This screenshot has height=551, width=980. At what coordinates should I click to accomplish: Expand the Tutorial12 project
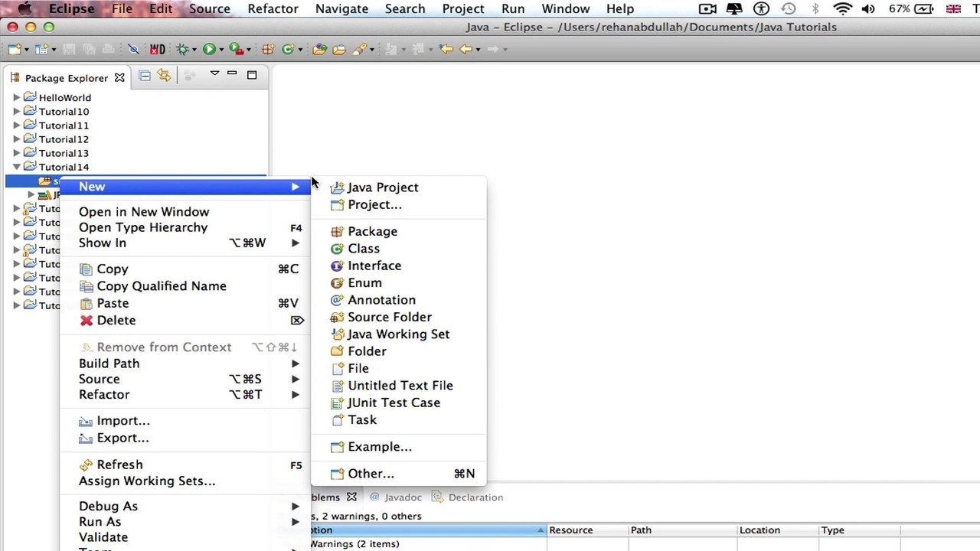(17, 139)
